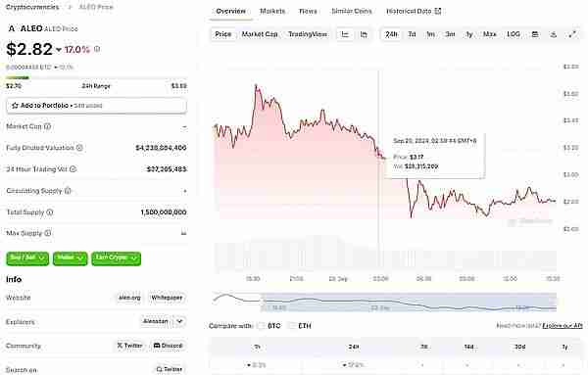The height and width of the screenshot is (375, 588).
Task: Expand the Explorers dropdown chevron
Action: 179,321
